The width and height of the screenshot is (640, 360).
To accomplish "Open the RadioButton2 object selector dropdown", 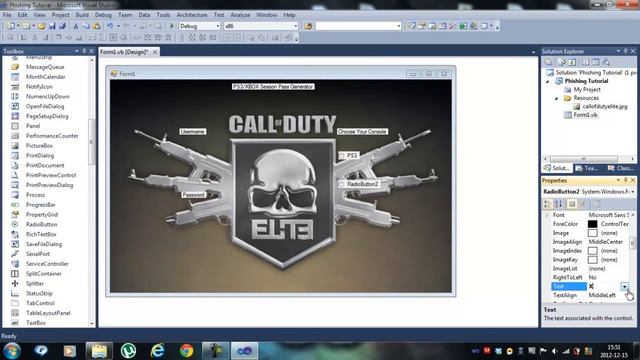I will pyautogui.click(x=632, y=191).
